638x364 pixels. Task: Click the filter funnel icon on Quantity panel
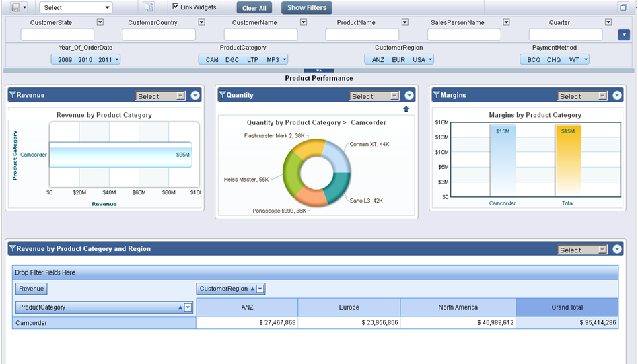222,96
